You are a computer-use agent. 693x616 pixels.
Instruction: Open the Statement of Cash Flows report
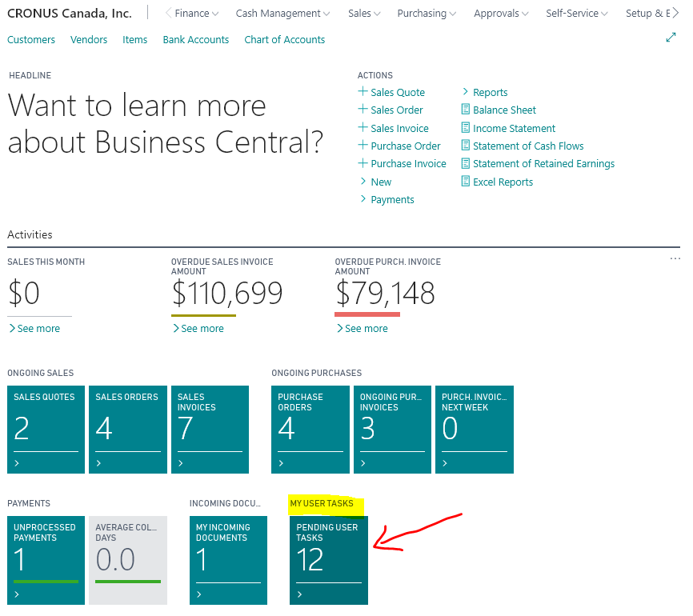[x=528, y=146]
